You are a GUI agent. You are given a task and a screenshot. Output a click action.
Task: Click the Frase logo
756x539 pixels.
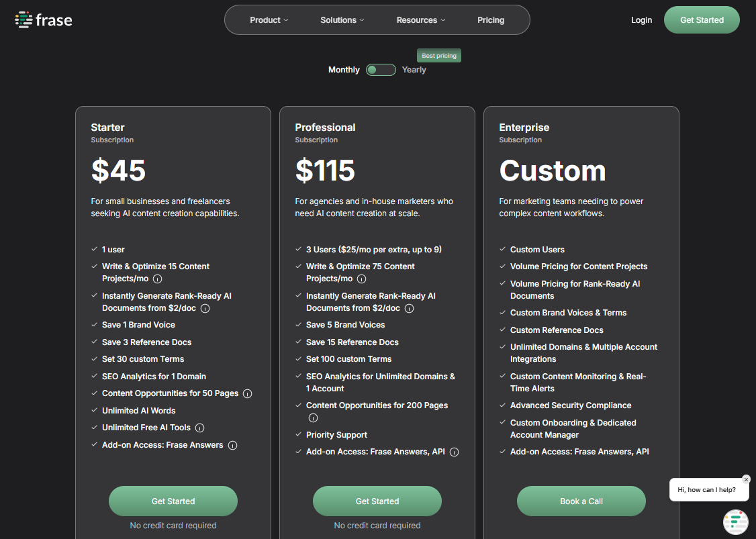[44, 19]
